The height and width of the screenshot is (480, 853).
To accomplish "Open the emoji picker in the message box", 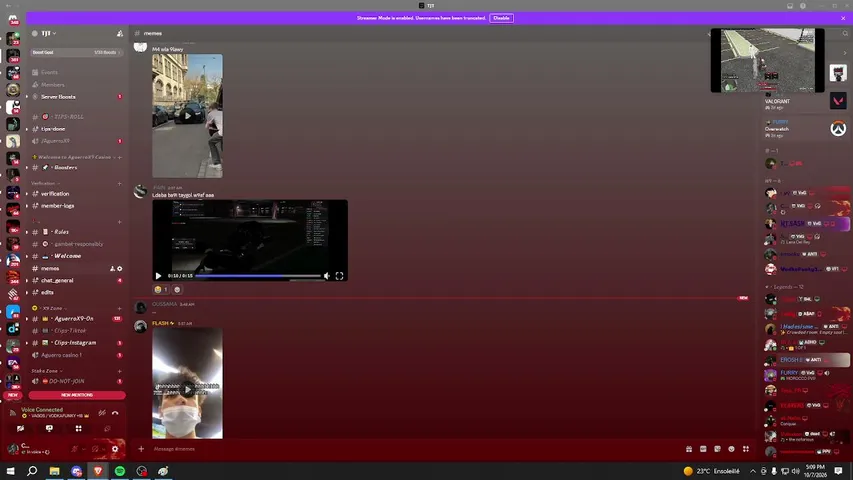I will tap(731, 449).
